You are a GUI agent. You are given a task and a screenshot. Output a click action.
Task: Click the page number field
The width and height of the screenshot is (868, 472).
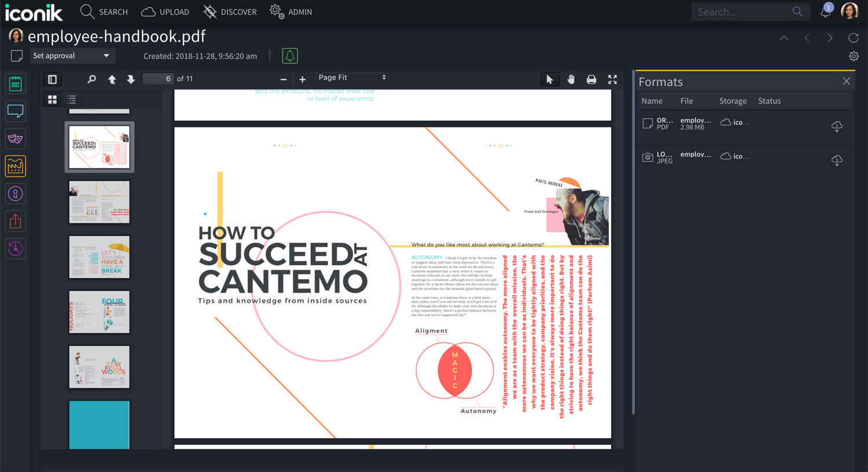[158, 79]
